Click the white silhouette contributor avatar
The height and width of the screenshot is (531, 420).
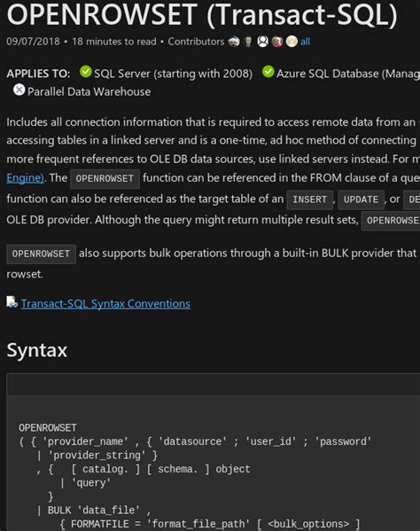[x=262, y=42]
